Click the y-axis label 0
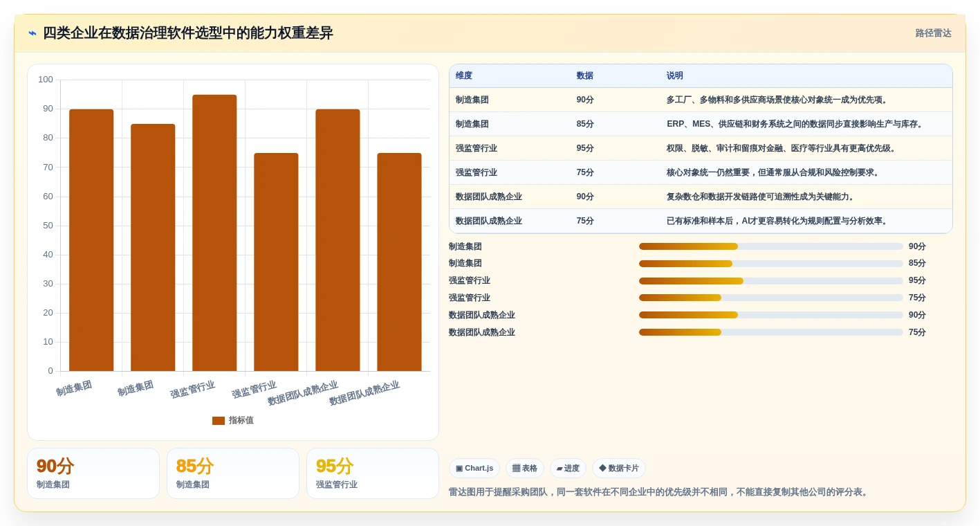The width and height of the screenshot is (980, 526). [50, 371]
